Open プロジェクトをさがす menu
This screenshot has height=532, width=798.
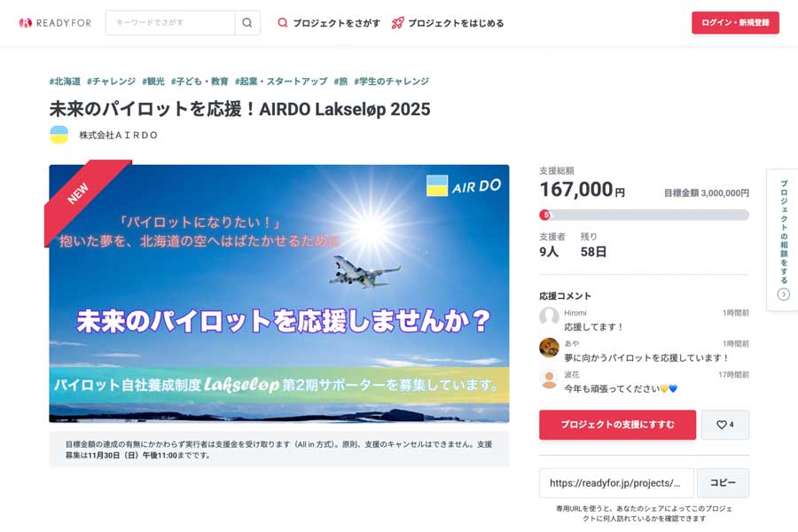(328, 23)
